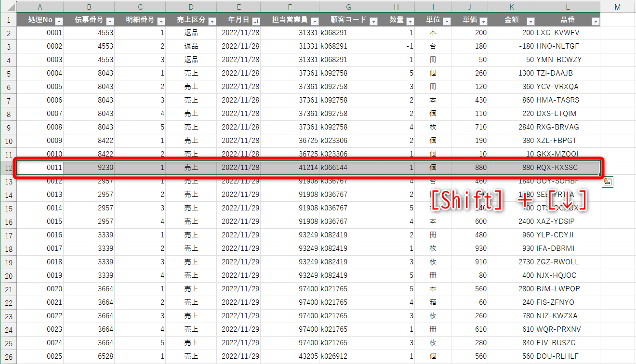
Task: Click 品番 cell WQR-PRXNV
Action: click(568, 329)
